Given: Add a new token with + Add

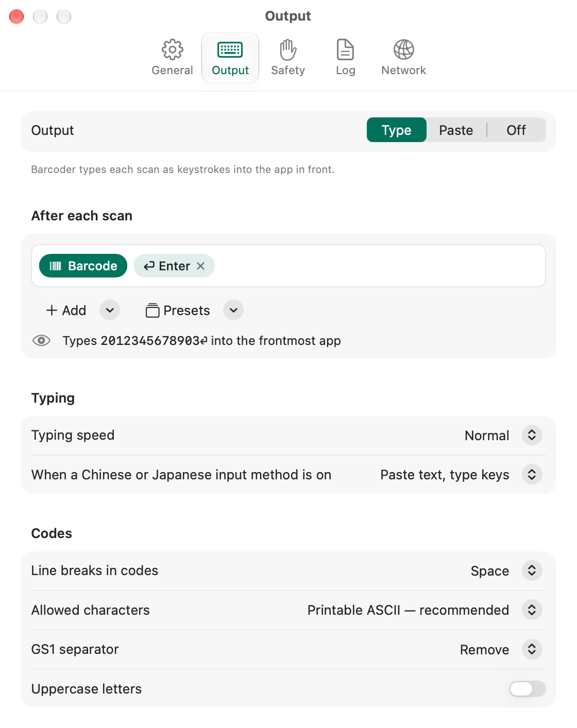Looking at the screenshot, I should tap(66, 310).
